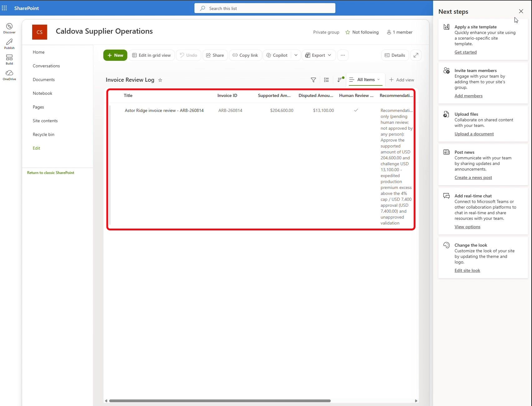The image size is (532, 406).
Task: Create a New list item
Action: click(x=115, y=55)
